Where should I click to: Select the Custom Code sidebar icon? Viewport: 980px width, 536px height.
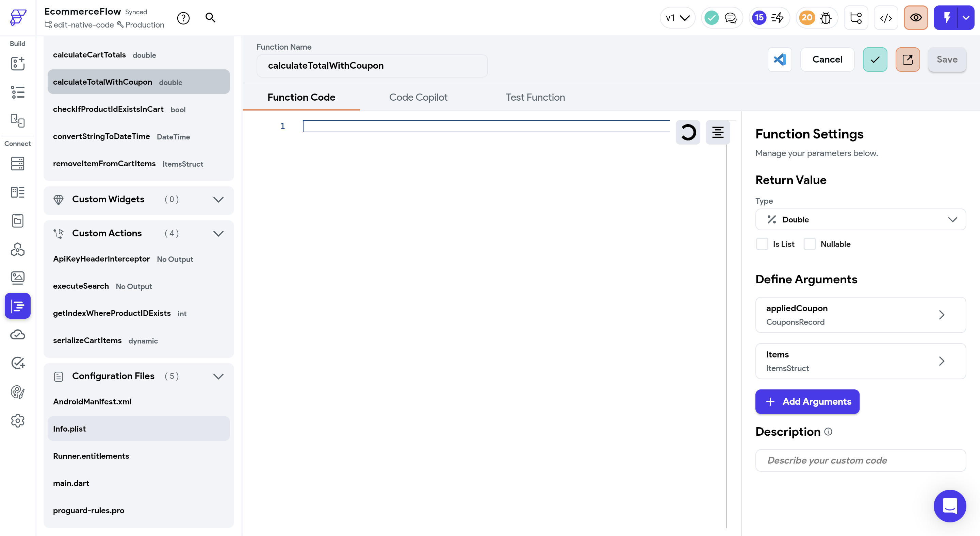(17, 306)
